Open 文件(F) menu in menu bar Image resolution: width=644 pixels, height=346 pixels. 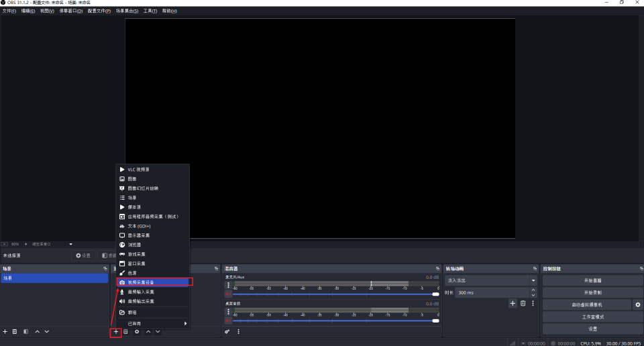tap(9, 11)
